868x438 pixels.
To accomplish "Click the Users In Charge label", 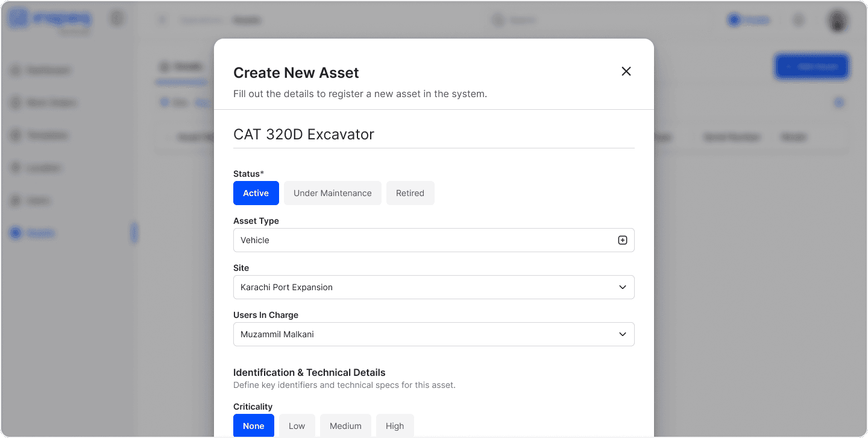I will coord(266,315).
